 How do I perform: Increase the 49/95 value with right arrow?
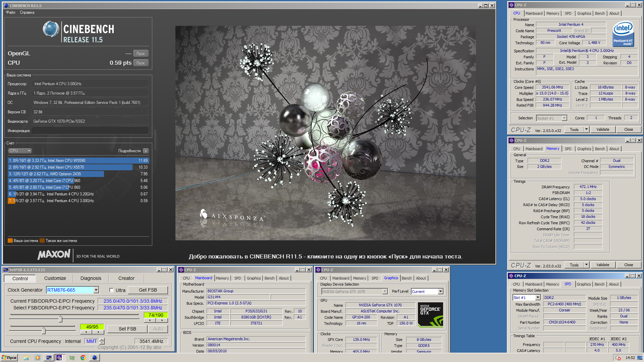[x=98, y=332]
